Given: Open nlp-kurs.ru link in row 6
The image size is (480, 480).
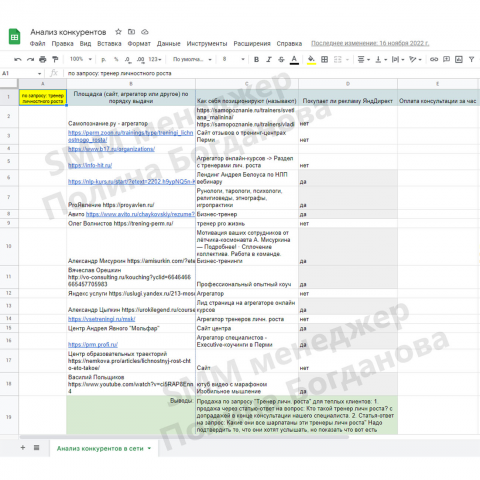Looking at the screenshot, I should point(131,182).
